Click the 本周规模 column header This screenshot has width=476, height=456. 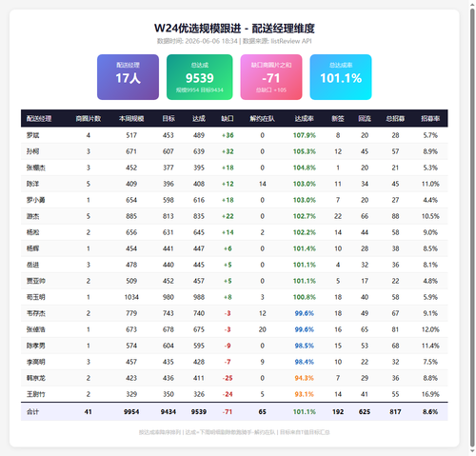(x=131, y=119)
